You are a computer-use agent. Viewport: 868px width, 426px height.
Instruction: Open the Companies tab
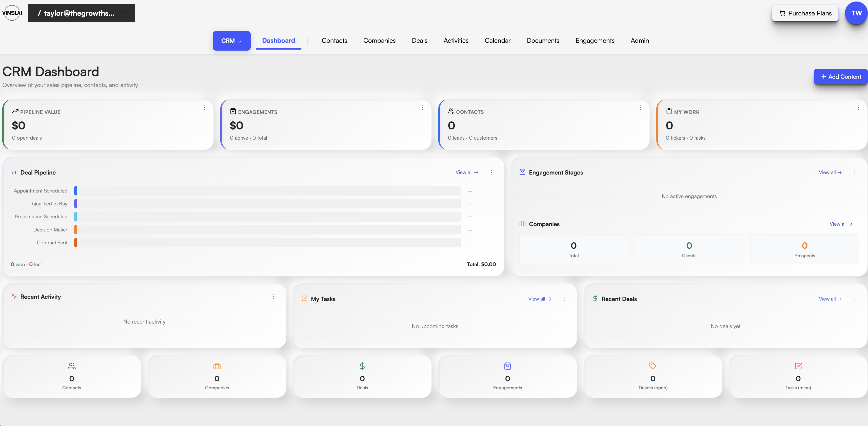pos(379,40)
